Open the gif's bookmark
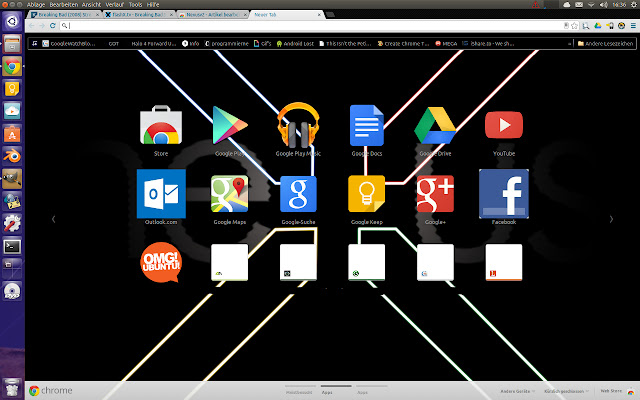This screenshot has width=640, height=400. tap(262, 44)
